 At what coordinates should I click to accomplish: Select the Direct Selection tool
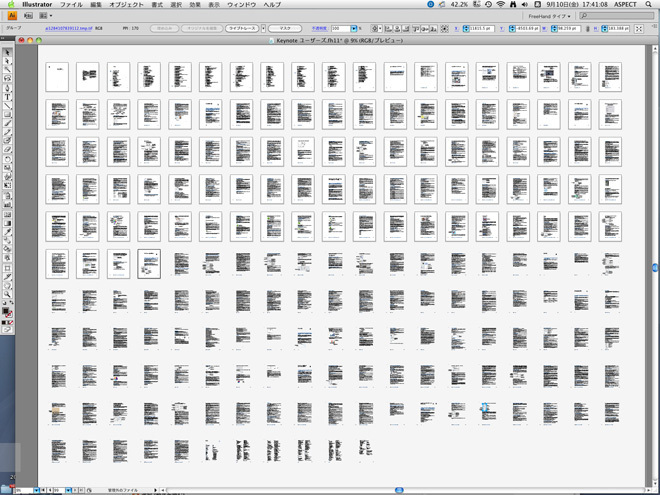[7, 61]
